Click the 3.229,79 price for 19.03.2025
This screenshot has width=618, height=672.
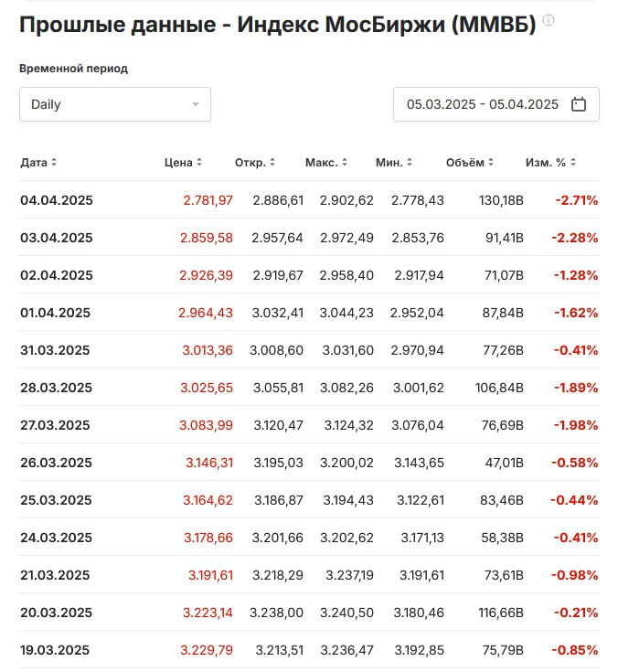click(207, 650)
